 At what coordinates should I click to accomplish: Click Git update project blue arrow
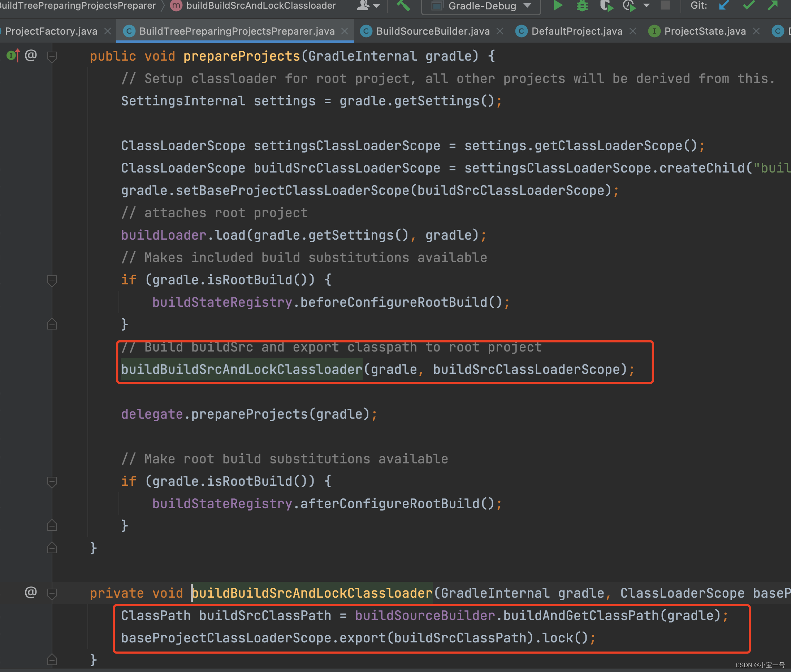(723, 5)
